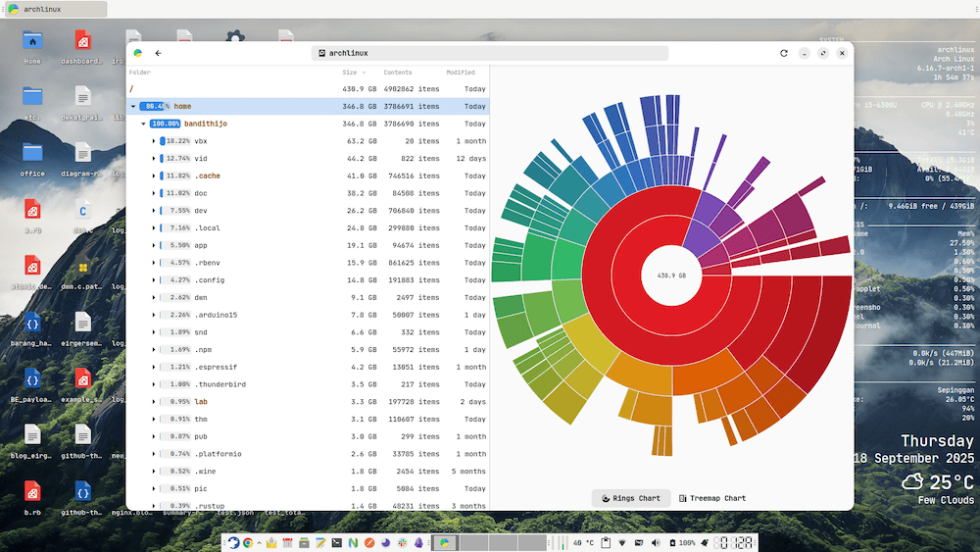Open Chrome from the taskbar
The image size is (980, 552).
point(248,542)
